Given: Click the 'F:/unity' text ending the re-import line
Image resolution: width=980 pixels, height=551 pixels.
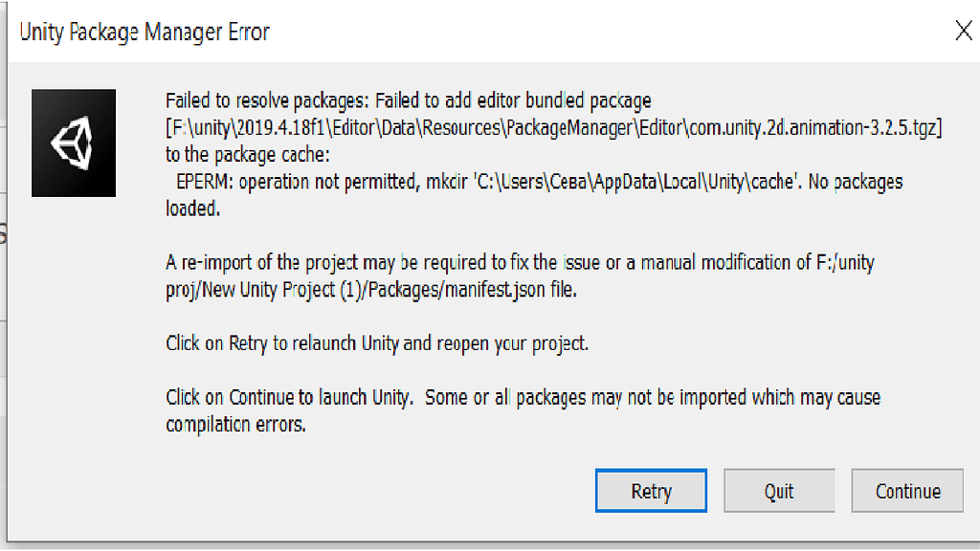Looking at the screenshot, I should [x=845, y=262].
